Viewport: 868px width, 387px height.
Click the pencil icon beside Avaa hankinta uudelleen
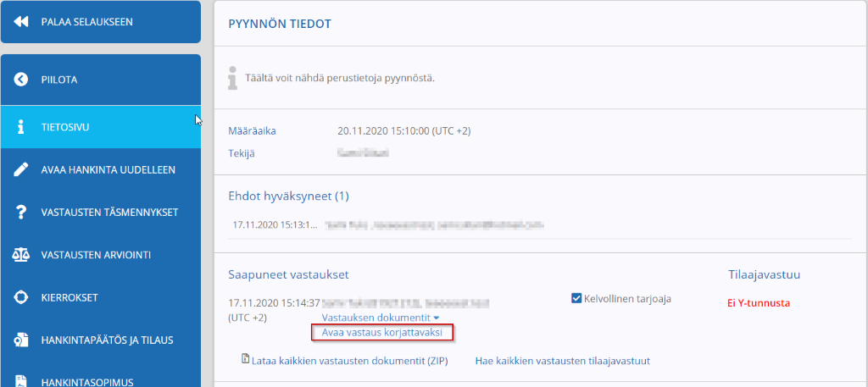point(21,169)
